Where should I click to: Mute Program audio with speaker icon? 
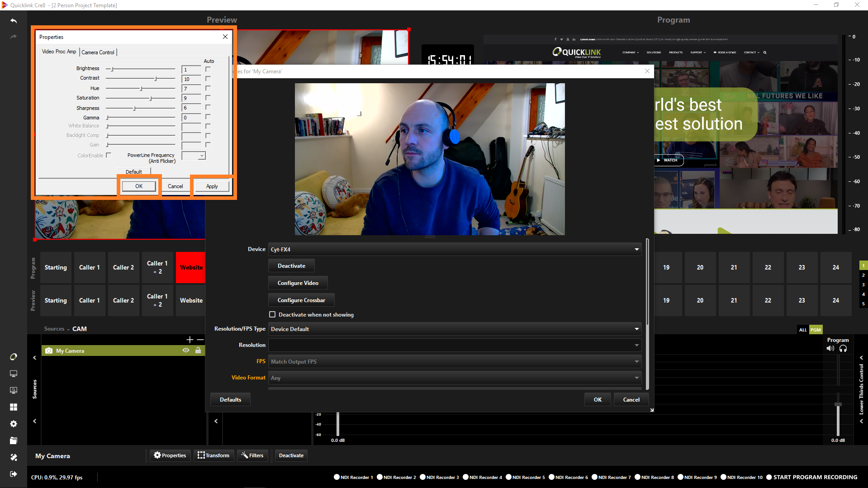click(830, 348)
